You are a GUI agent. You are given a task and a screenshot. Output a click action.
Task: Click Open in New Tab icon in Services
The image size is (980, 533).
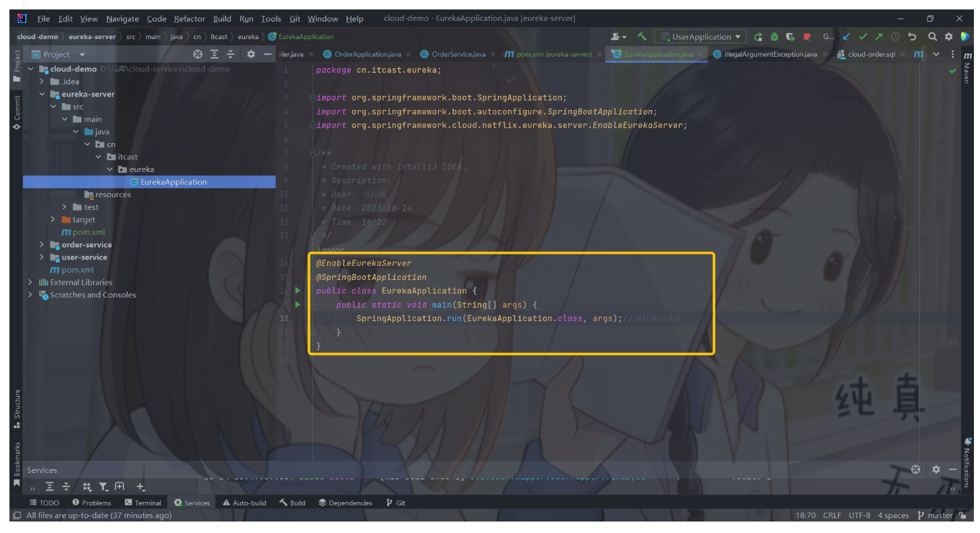pyautogui.click(x=119, y=486)
